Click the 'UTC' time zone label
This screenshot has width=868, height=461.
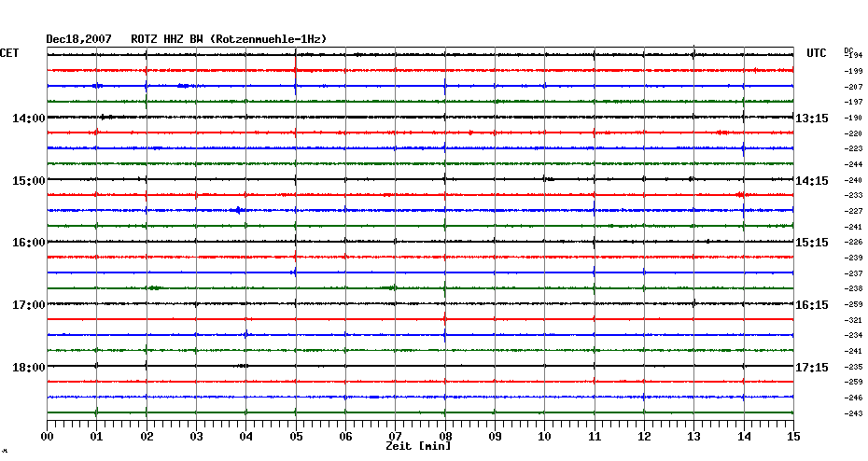click(x=817, y=53)
